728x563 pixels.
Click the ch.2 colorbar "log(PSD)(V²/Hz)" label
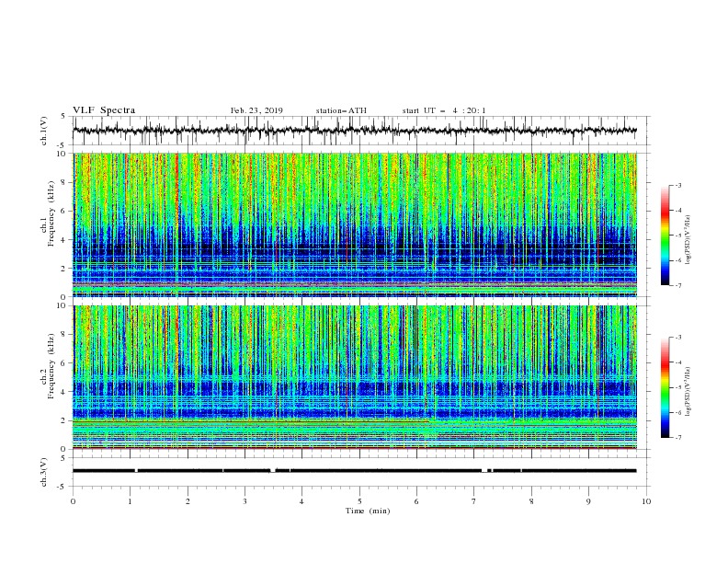click(688, 391)
